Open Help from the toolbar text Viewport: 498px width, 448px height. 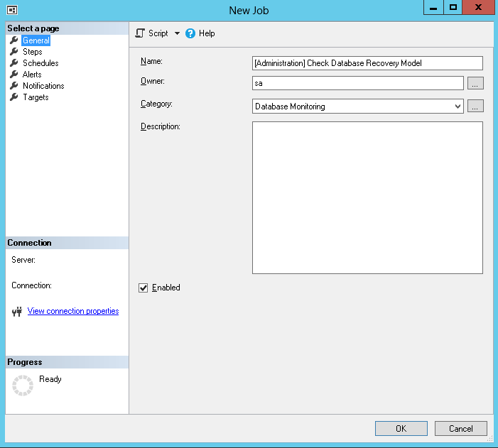pyautogui.click(x=207, y=33)
